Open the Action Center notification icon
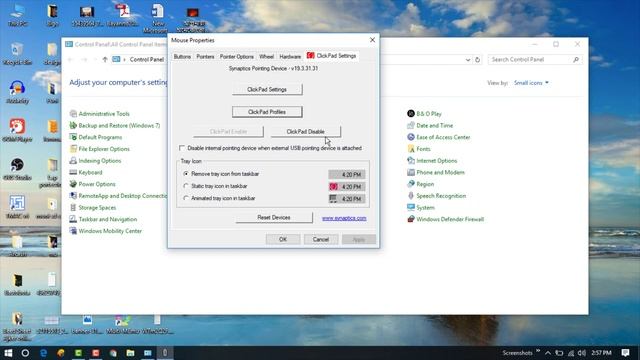Screen dimensions: 640x360 (625, 353)
